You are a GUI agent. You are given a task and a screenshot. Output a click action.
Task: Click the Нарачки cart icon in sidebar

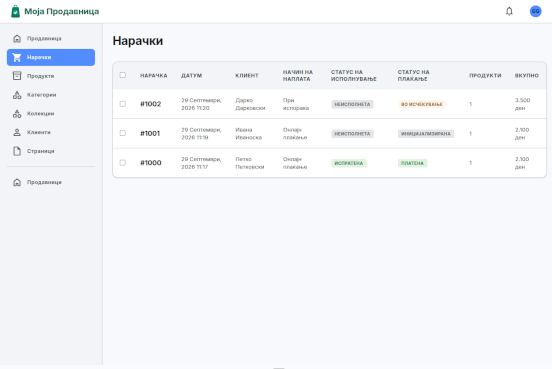pyautogui.click(x=17, y=57)
